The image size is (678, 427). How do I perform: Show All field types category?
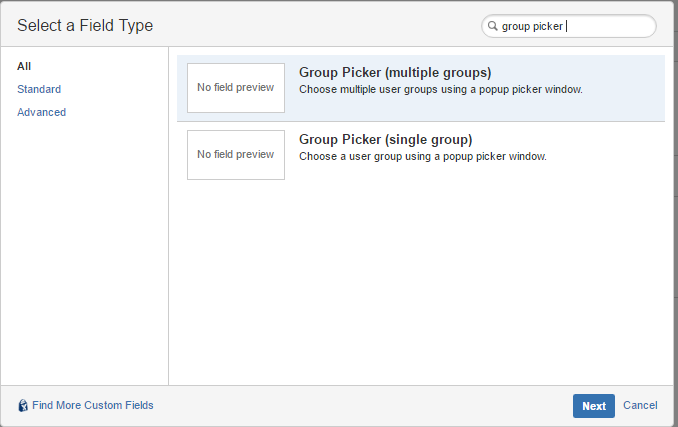point(24,66)
